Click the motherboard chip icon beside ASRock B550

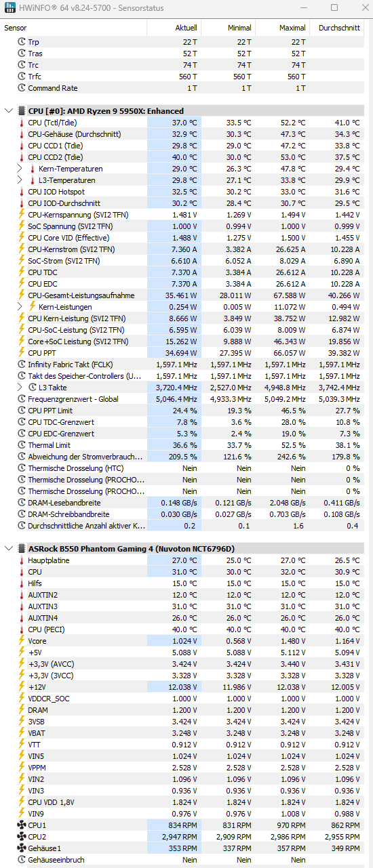click(x=21, y=548)
